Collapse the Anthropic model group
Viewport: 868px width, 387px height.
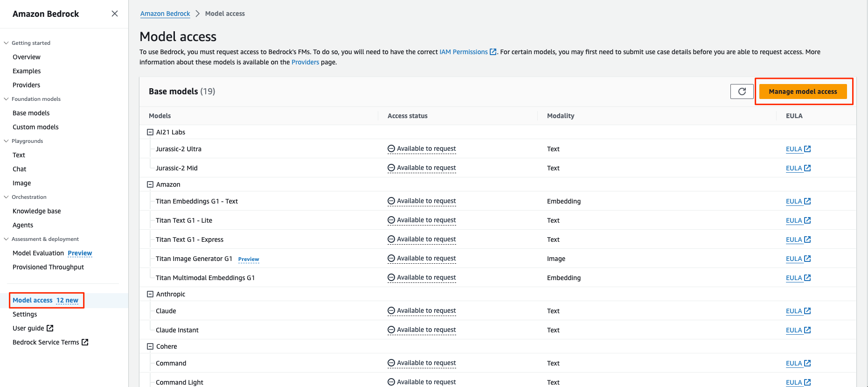tap(150, 294)
